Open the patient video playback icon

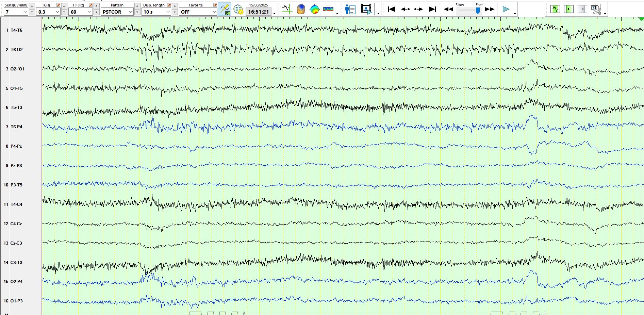coord(366,9)
